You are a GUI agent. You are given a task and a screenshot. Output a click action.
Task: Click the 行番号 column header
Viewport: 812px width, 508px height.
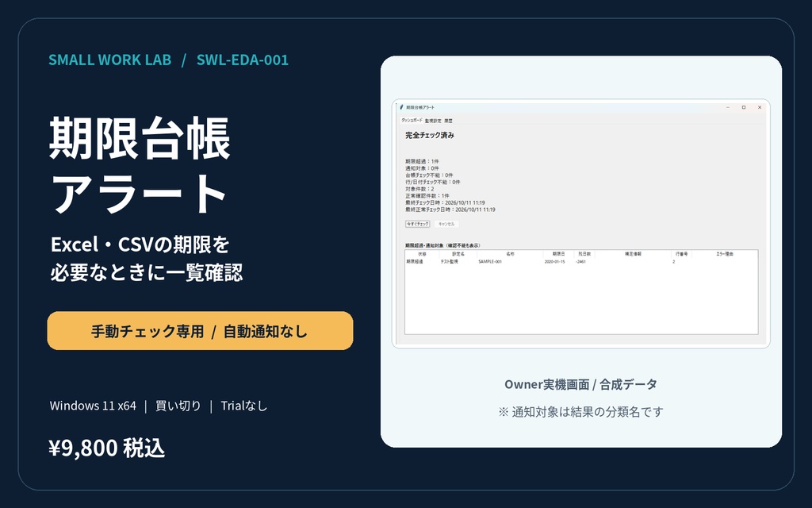point(681,254)
